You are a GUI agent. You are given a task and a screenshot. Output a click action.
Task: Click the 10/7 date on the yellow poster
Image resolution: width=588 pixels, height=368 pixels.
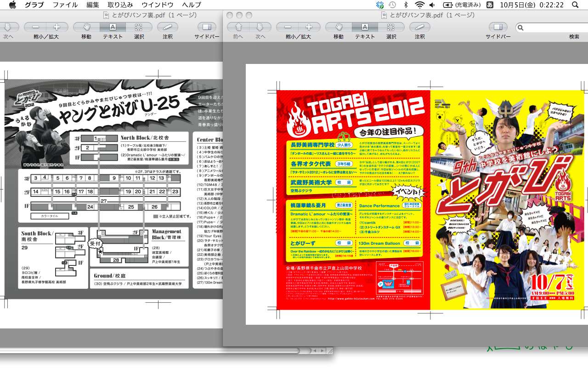(x=548, y=281)
